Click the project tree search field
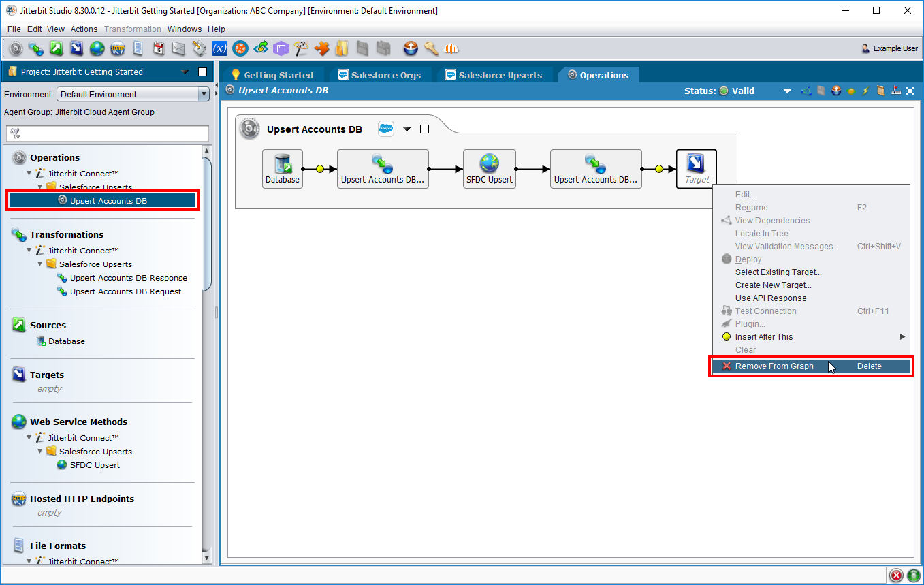The width and height of the screenshot is (924, 585). 108,133
